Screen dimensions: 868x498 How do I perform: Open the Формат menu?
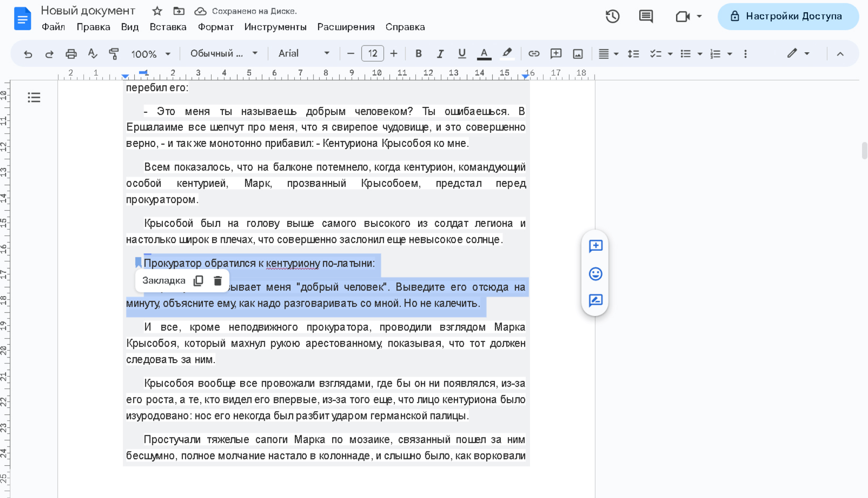click(x=216, y=27)
